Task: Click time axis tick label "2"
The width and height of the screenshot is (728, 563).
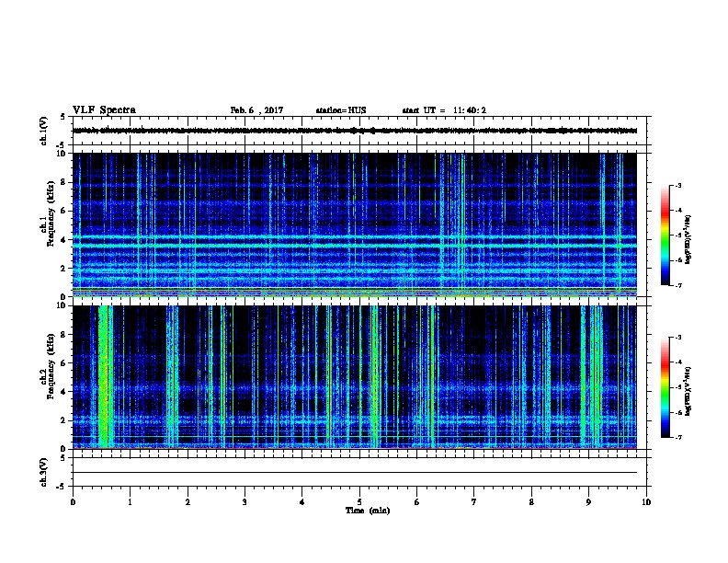Action: click(x=188, y=501)
